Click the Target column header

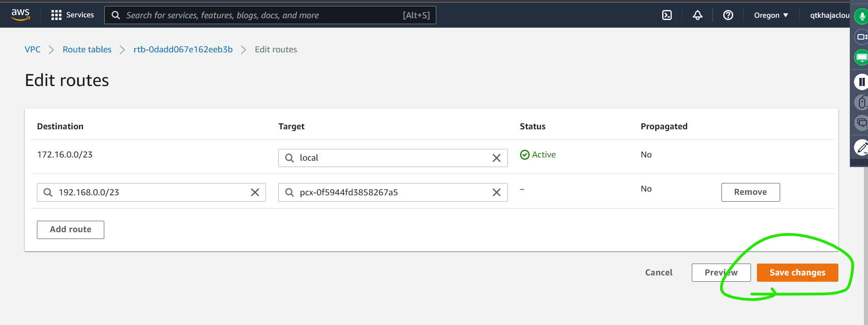pyautogui.click(x=291, y=127)
